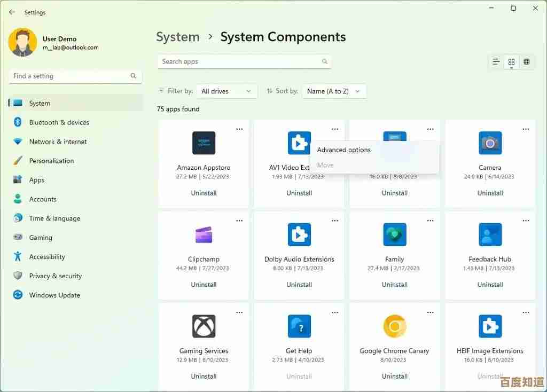Viewport: 547px width, 392px height.
Task: Open the All drives filter dropdown
Action: pyautogui.click(x=226, y=91)
